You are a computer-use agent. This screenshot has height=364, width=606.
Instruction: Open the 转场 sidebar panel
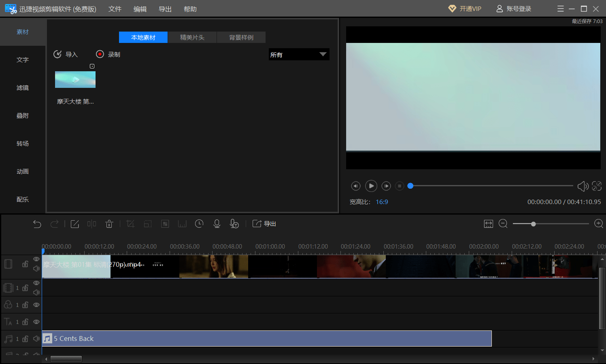[23, 144]
